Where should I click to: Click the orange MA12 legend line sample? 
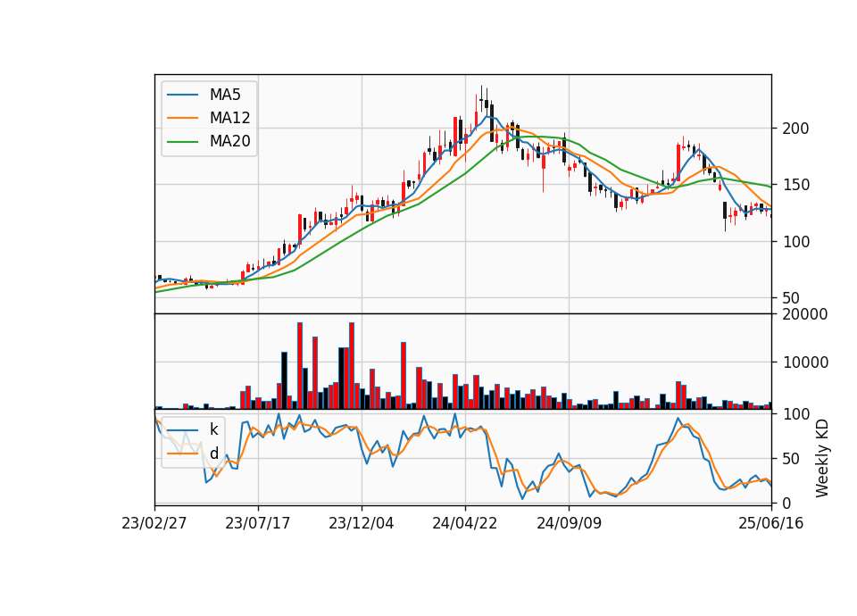click(x=182, y=118)
